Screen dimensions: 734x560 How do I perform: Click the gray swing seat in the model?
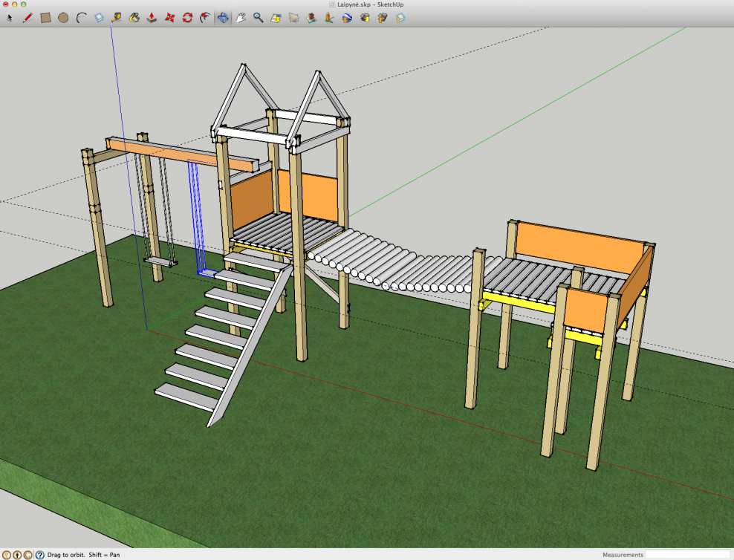click(161, 261)
